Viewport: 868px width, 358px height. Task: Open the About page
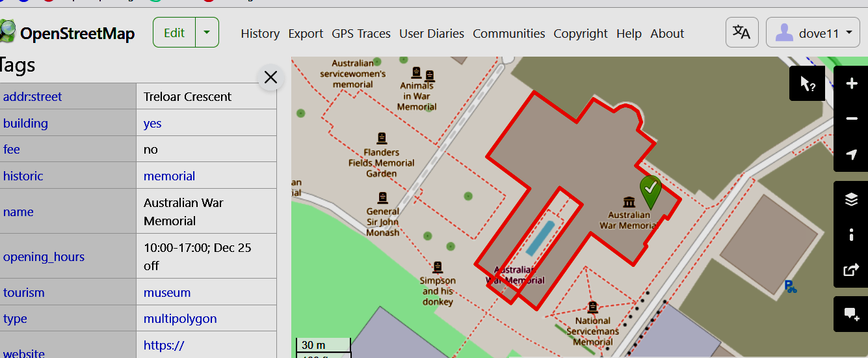tap(667, 33)
